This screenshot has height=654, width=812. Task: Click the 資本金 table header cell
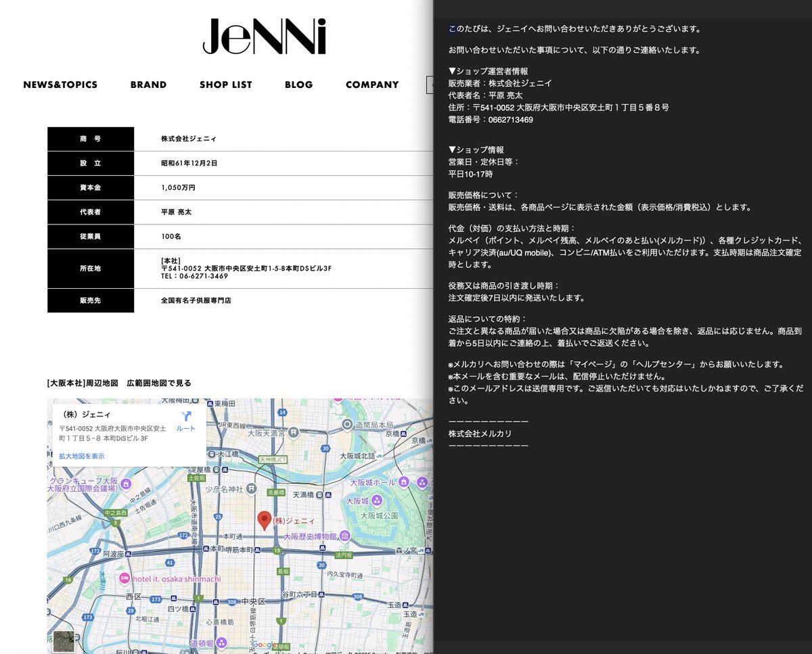pyautogui.click(x=91, y=187)
